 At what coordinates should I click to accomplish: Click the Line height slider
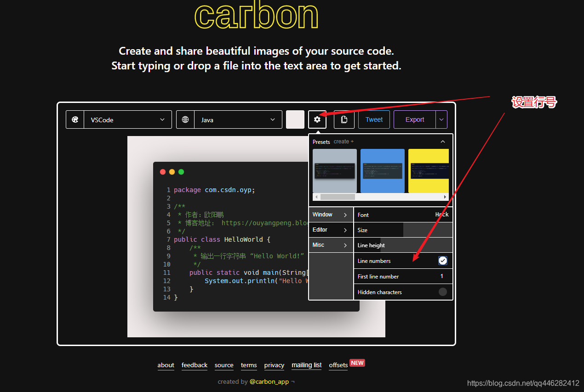[x=403, y=245]
